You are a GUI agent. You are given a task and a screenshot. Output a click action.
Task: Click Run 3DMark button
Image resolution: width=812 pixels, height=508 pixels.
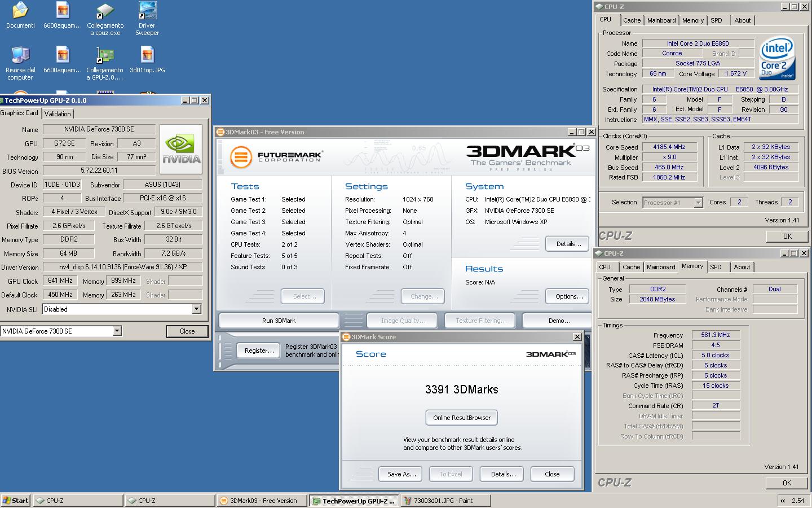(279, 321)
